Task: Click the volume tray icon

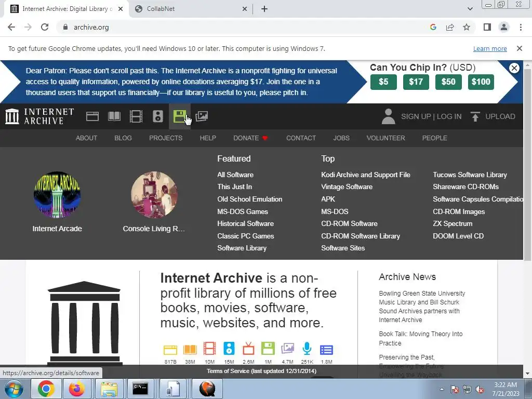Action: (480, 390)
